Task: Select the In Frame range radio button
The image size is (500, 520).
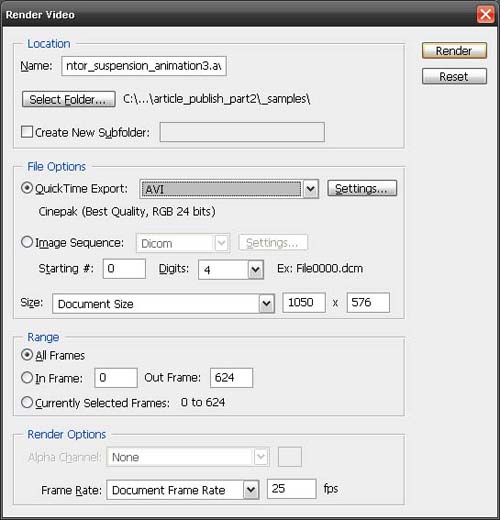Action: [27, 378]
